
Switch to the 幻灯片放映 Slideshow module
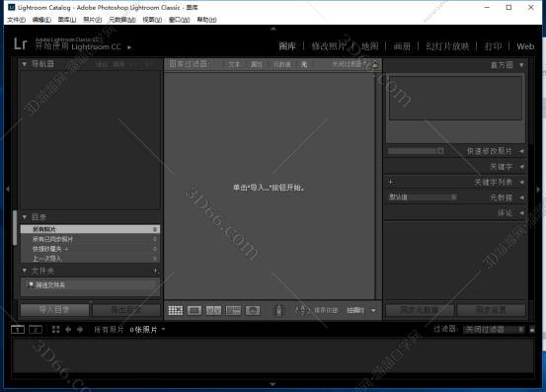[447, 46]
